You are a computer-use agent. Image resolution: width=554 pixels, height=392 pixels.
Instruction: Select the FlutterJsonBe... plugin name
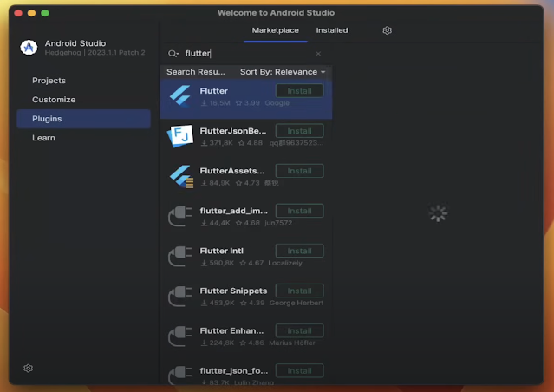click(233, 131)
